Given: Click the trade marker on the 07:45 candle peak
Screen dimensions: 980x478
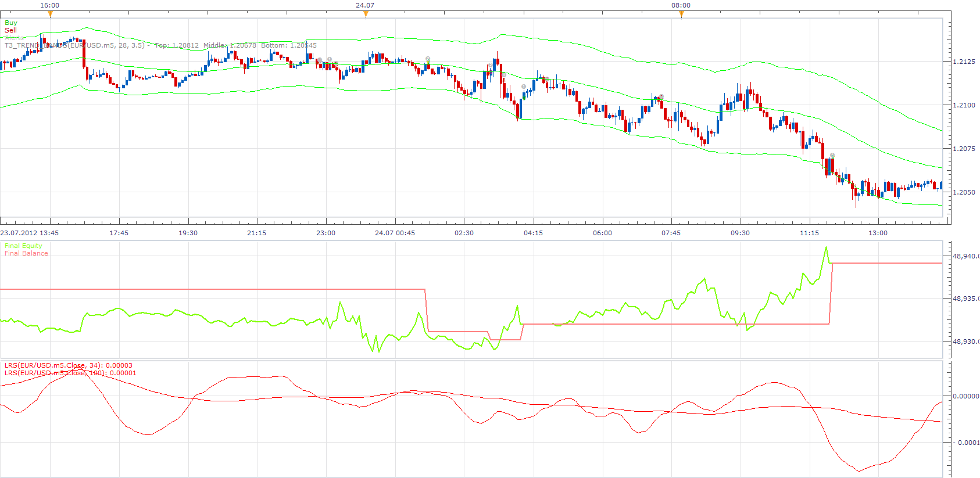Looking at the screenshot, I should point(661,96).
